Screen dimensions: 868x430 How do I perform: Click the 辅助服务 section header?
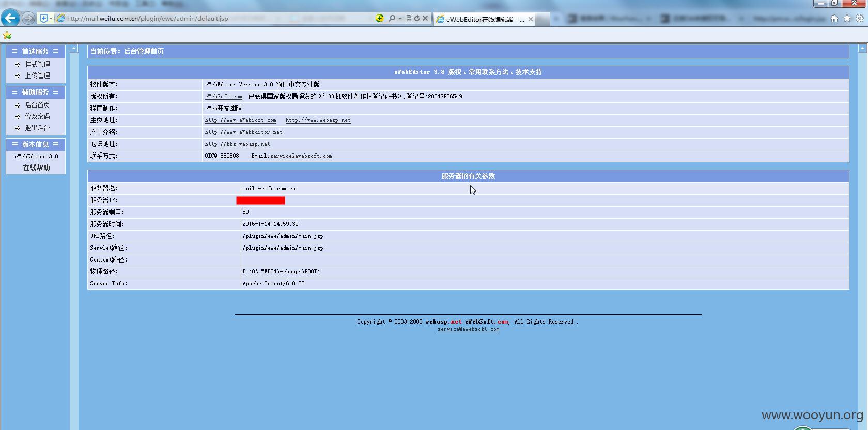point(36,92)
